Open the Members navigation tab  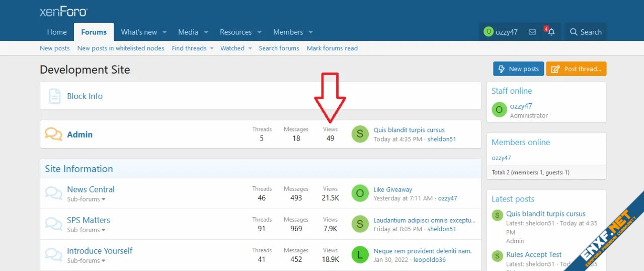pos(288,32)
